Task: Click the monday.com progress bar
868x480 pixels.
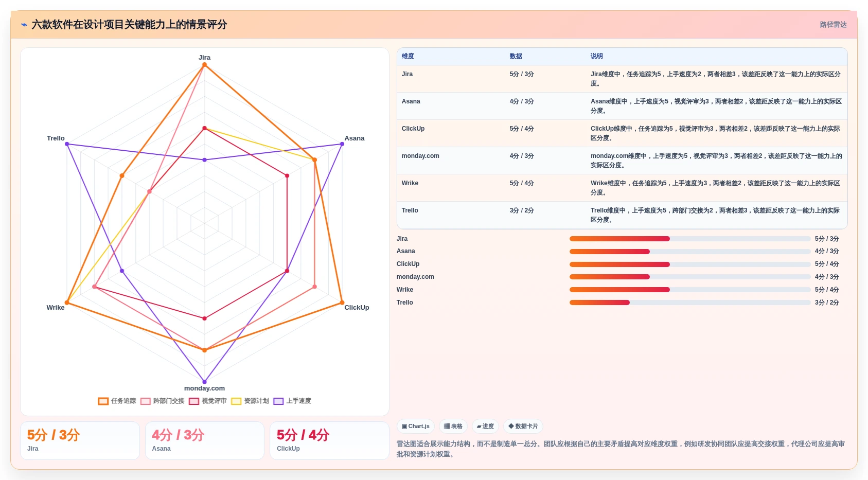Action: coord(690,277)
